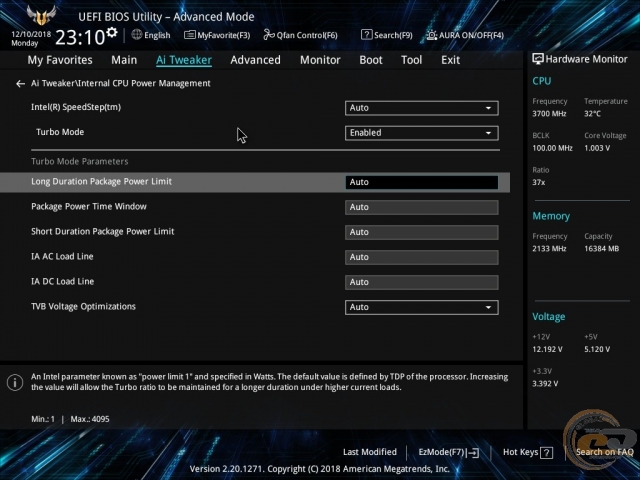Click the back arrow to Ai Tweaker

click(20, 84)
